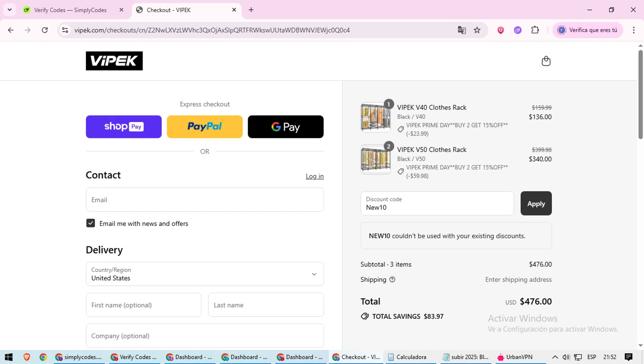This screenshot has width=644, height=364.
Task: Close the Checkout - VIPEK tab
Action: 234,10
